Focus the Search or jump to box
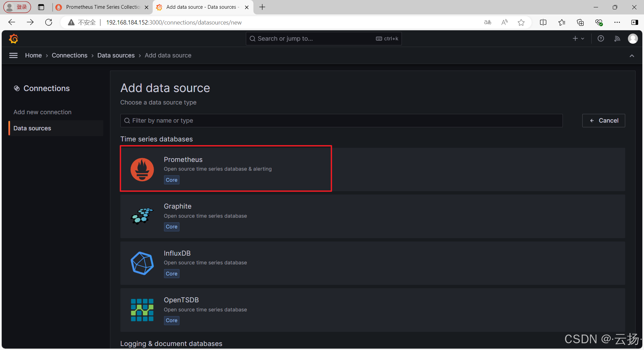This screenshot has height=350, width=644. (x=324, y=39)
